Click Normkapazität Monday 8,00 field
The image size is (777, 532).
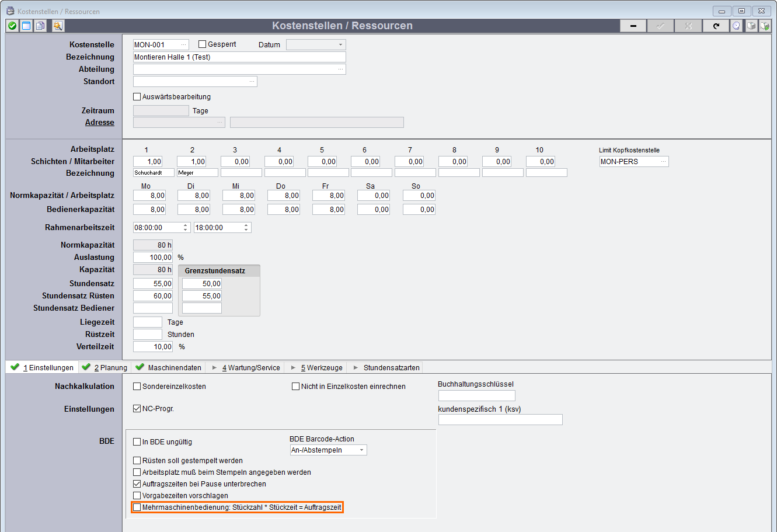pos(149,195)
